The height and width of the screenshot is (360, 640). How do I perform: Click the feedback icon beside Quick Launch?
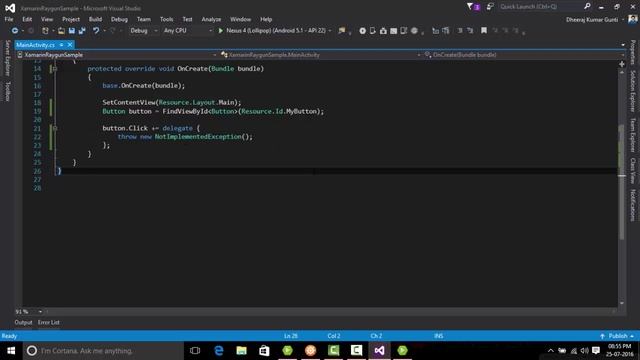[490, 7]
